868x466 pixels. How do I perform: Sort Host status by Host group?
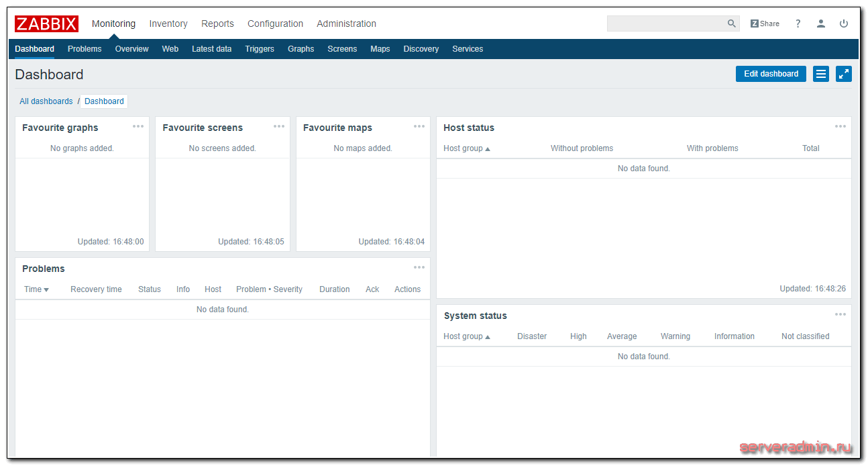466,148
